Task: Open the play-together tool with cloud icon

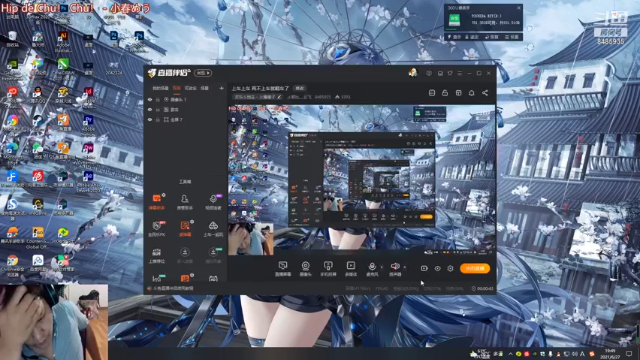Action: 213,229
